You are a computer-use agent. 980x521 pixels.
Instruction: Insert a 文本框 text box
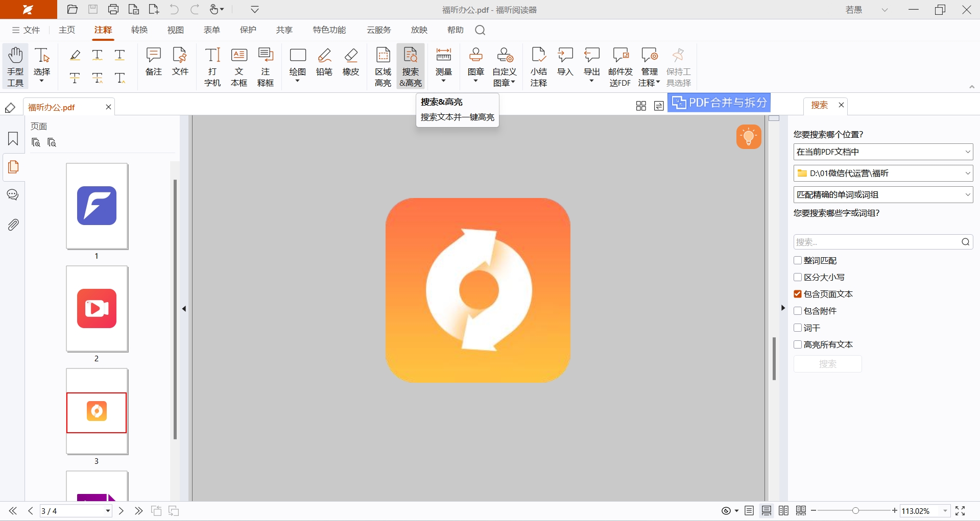pyautogui.click(x=239, y=67)
